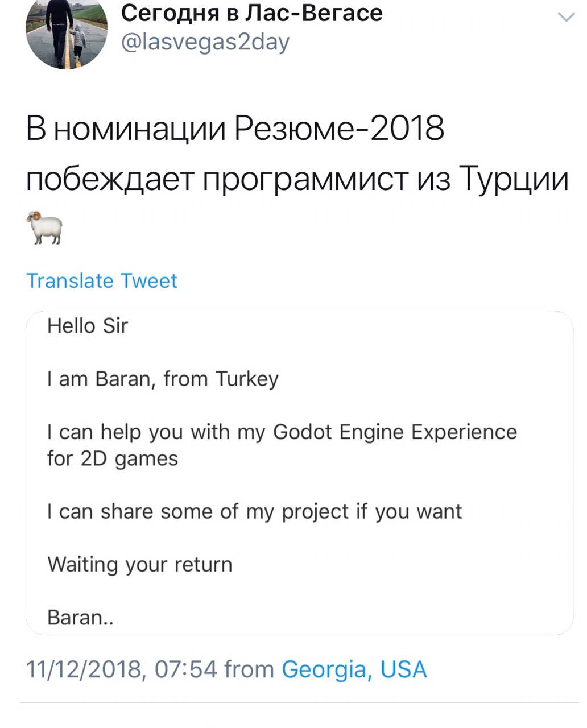
Task: Click the 07:54 time stamp
Action: (x=185, y=669)
